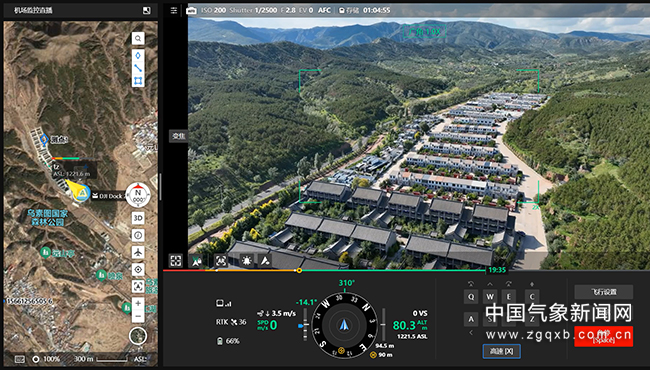The width and height of the screenshot is (650, 370).
Task: Click the 变焦 zoom tab
Action: pyautogui.click(x=179, y=136)
